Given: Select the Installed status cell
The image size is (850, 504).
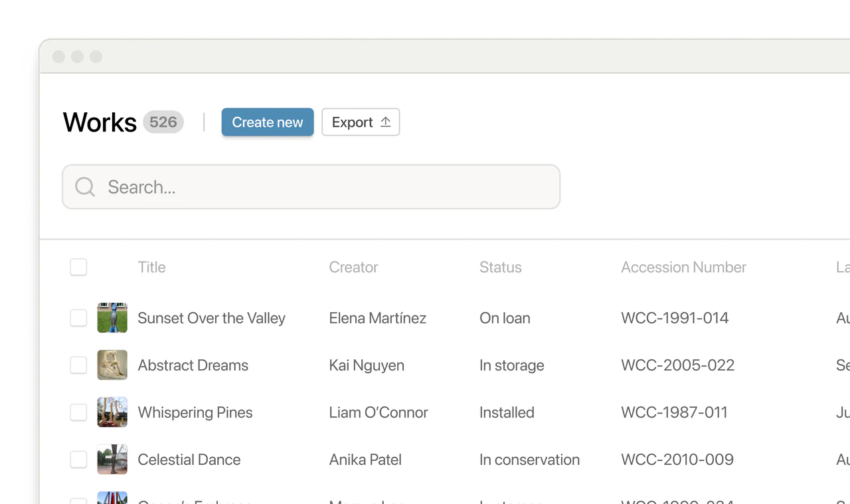Looking at the screenshot, I should (x=507, y=412).
